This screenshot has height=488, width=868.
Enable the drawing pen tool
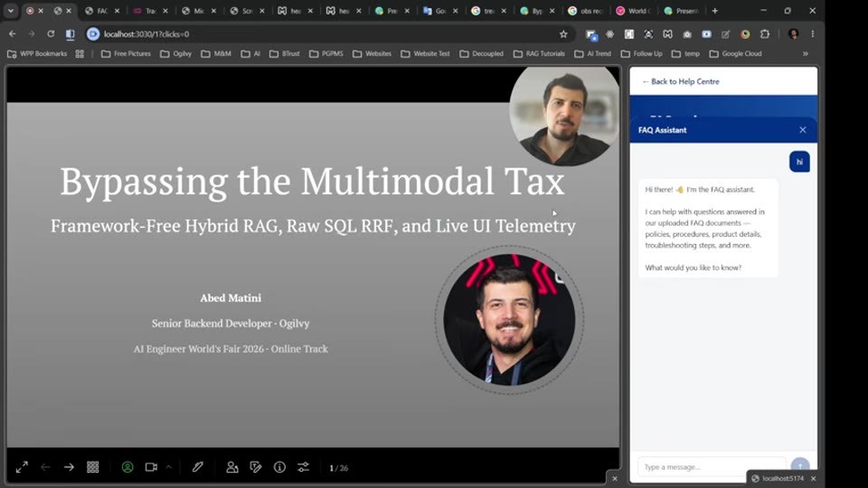tap(198, 467)
